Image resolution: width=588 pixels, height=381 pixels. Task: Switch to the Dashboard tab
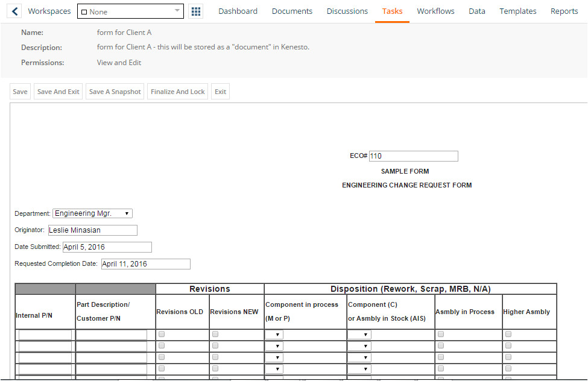[x=238, y=11]
